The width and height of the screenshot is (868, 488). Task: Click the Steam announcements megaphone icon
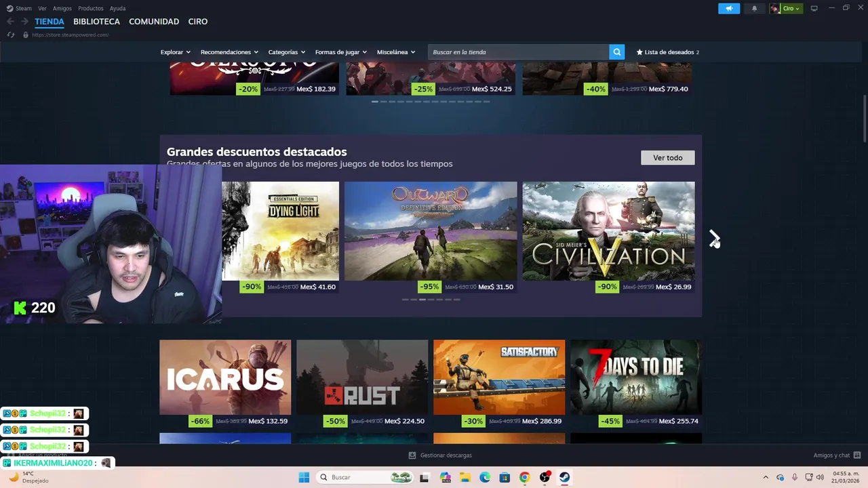729,8
